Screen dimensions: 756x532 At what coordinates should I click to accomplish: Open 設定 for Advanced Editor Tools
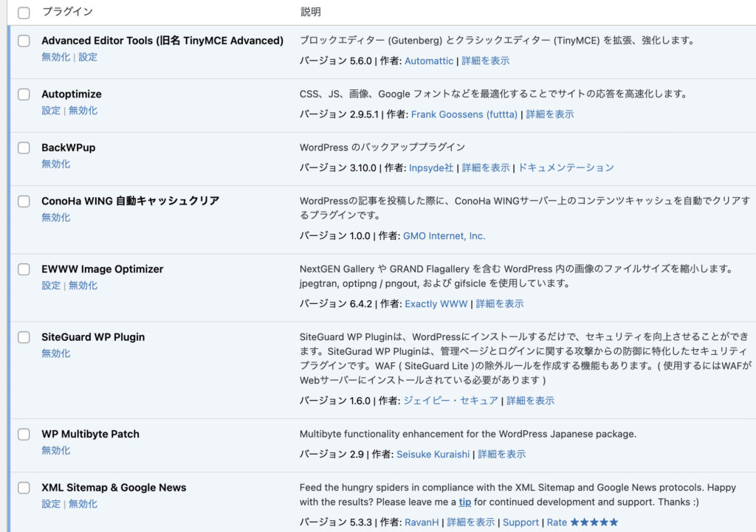pos(88,57)
